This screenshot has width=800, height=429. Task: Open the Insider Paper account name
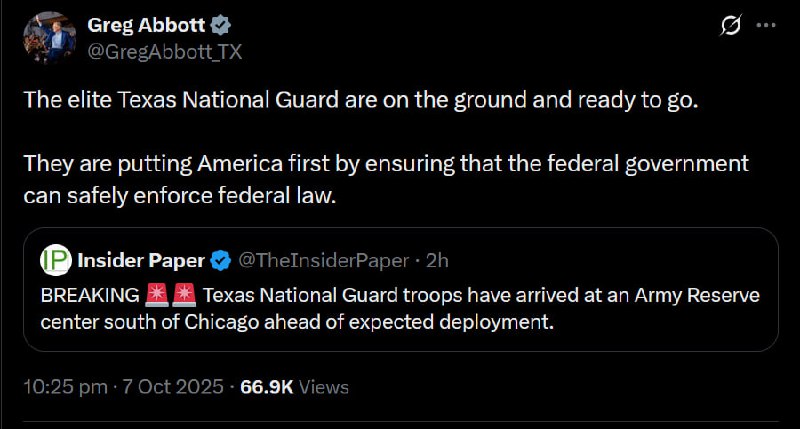click(x=140, y=261)
